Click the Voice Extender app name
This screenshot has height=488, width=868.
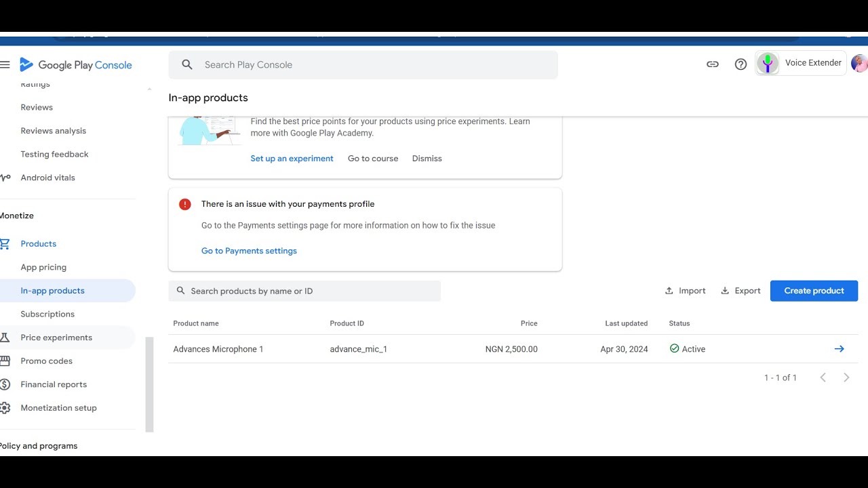(x=813, y=63)
